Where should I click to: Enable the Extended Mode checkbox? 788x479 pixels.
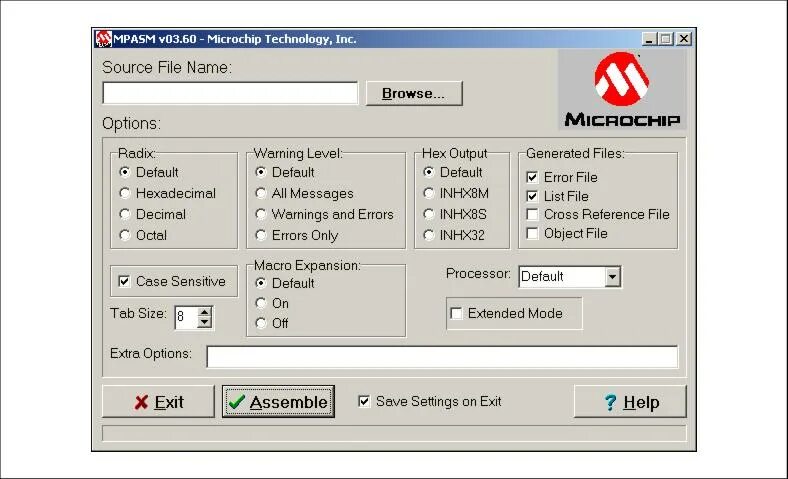tap(456, 314)
